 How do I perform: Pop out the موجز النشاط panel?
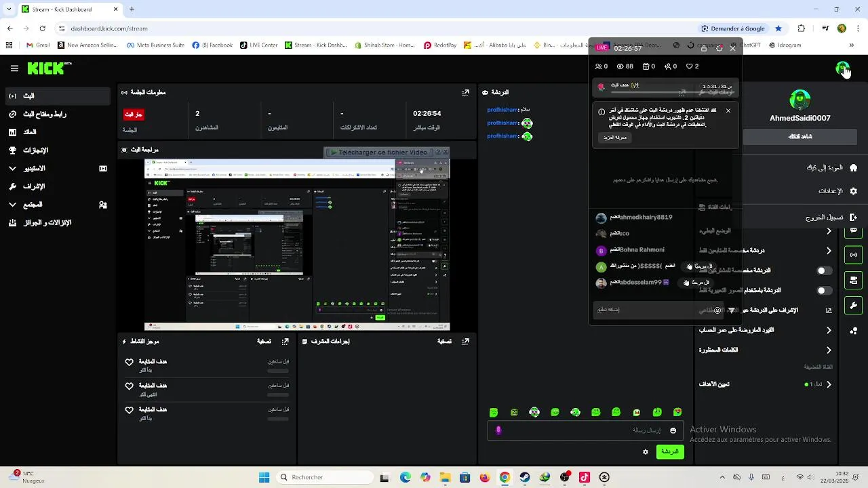point(285,342)
